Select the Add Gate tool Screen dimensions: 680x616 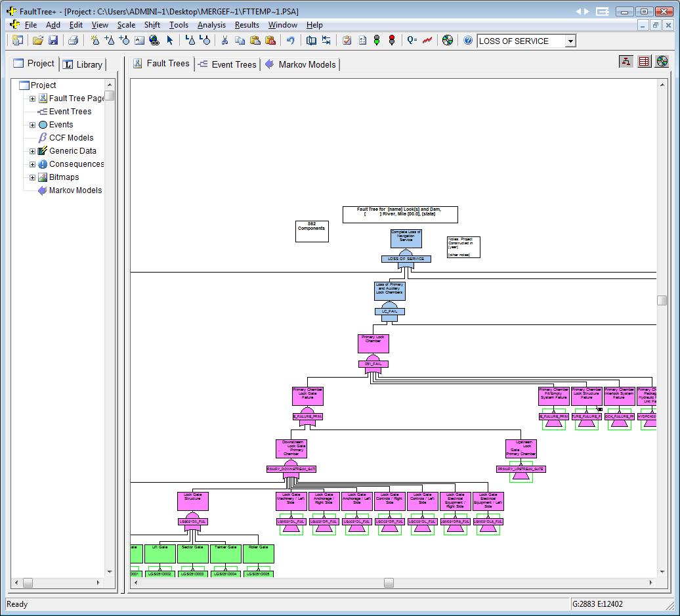(110, 40)
